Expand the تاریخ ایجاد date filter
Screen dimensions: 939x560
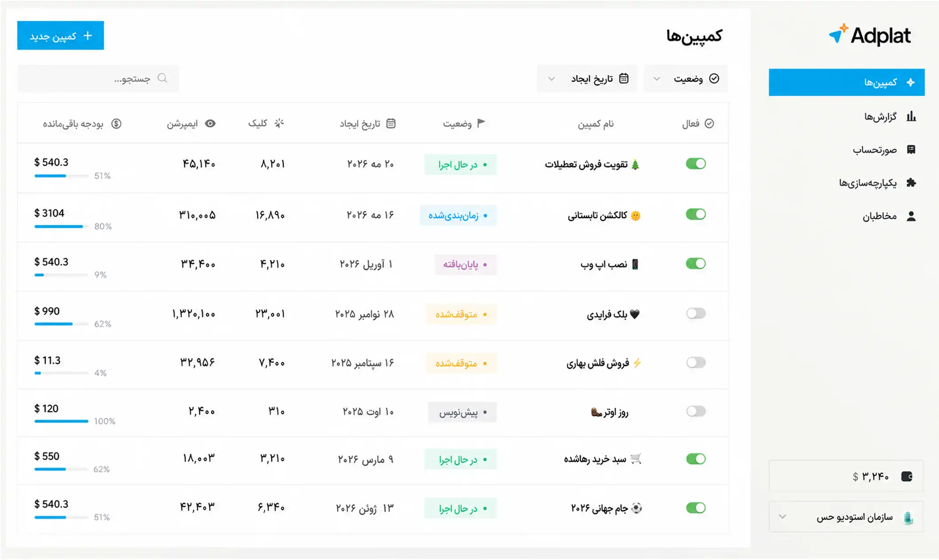(587, 78)
